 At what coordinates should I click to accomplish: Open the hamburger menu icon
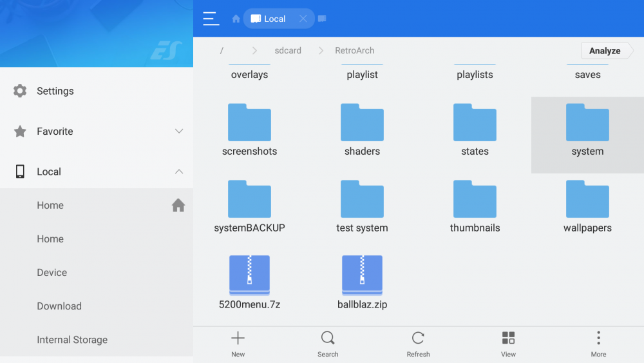coord(211,19)
